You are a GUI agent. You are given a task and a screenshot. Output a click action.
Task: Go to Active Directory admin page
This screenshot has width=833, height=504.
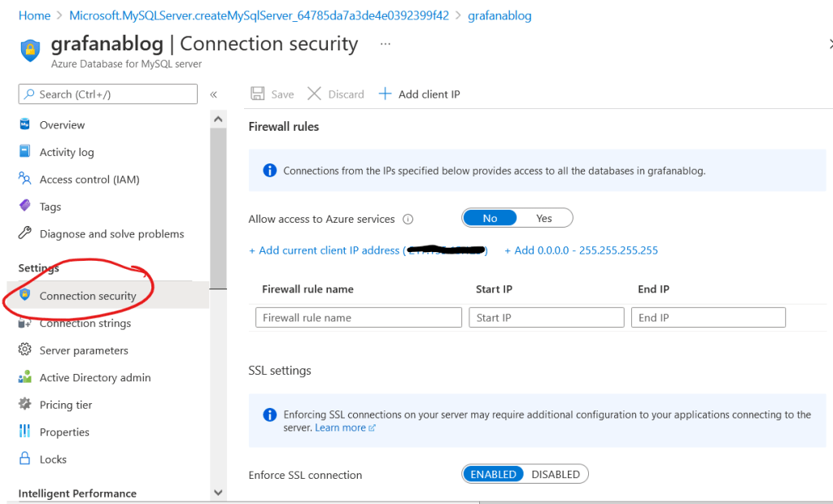click(95, 378)
